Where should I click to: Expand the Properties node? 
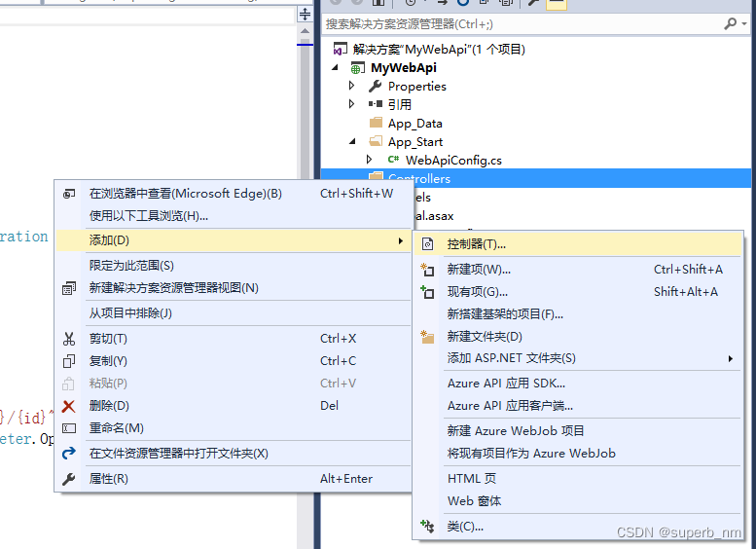pos(352,86)
